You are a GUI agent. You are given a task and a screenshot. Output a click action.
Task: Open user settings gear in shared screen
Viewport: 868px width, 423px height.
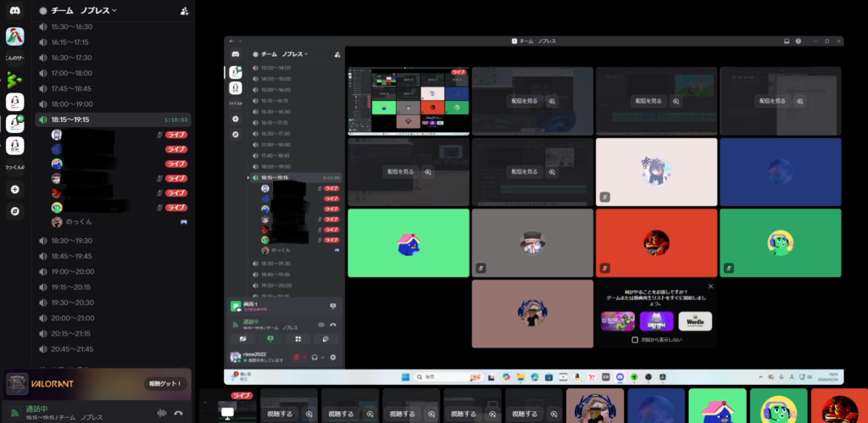[x=333, y=357]
